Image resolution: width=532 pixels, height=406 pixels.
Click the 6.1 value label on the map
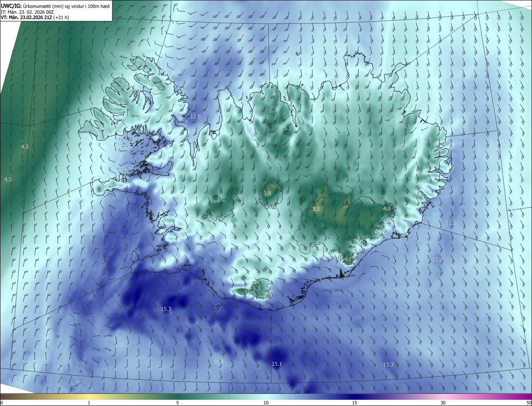(x=406, y=126)
